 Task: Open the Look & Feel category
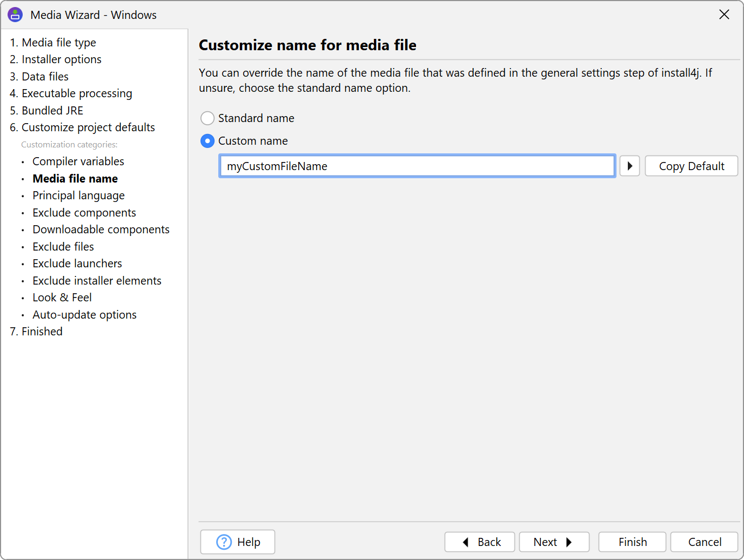coord(62,298)
